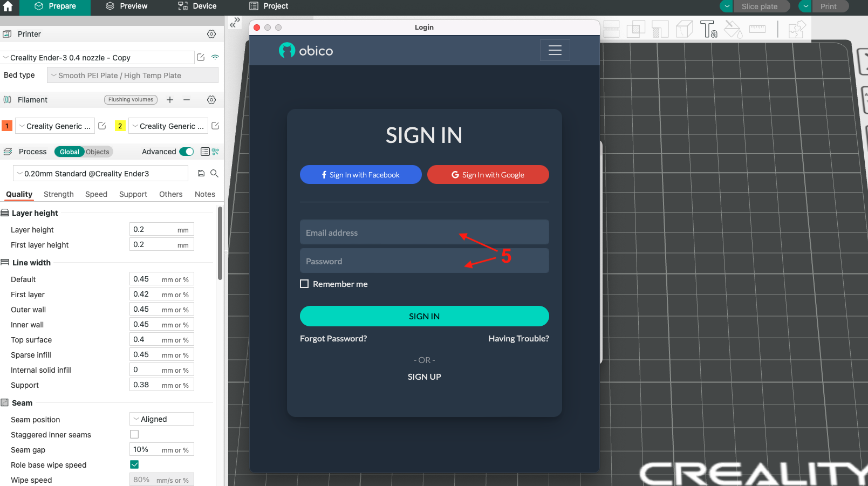Image resolution: width=868 pixels, height=486 pixels.
Task: Enable Staggered inner seams checkbox
Action: click(134, 434)
